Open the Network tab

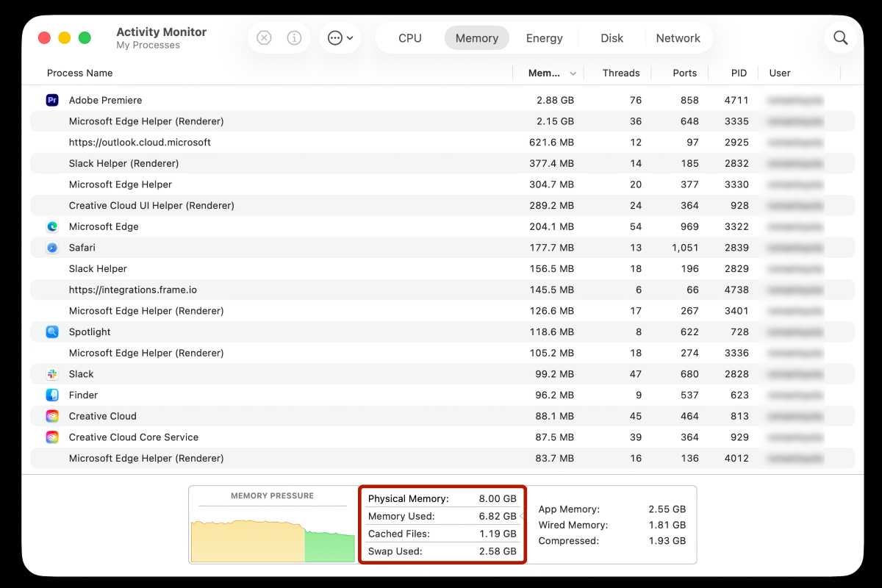coord(678,37)
